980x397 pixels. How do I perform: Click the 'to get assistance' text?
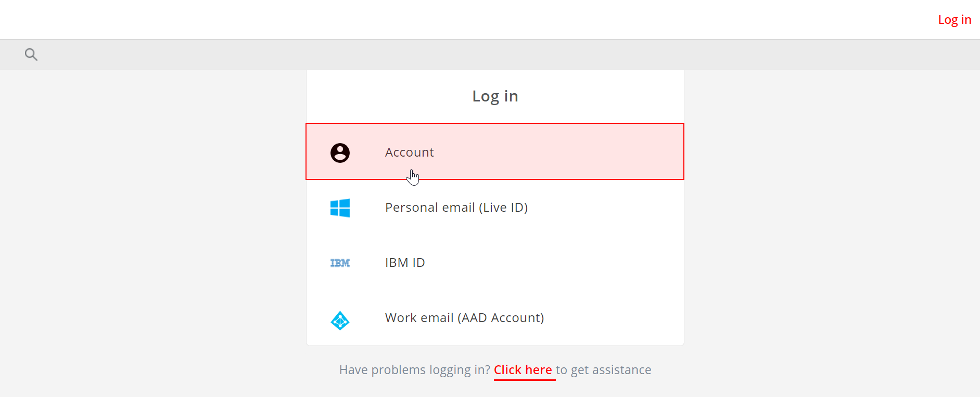(603, 370)
